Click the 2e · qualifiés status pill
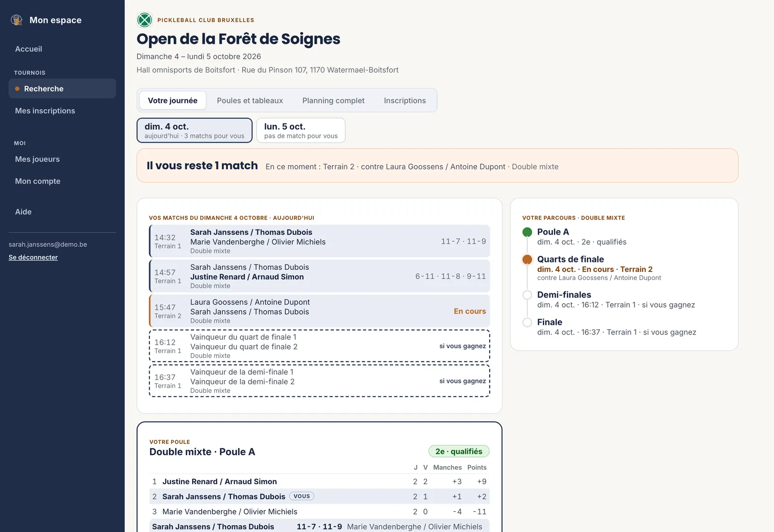 459,451
